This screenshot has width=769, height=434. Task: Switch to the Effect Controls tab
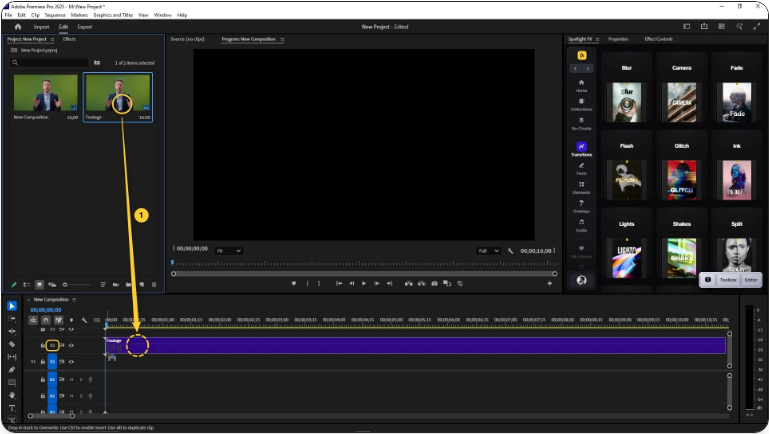658,39
